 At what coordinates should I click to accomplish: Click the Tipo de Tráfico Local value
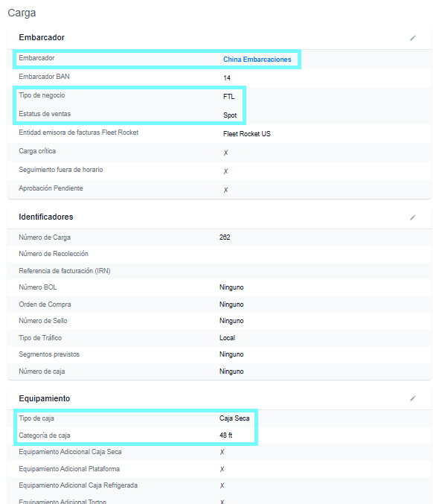[x=227, y=338]
